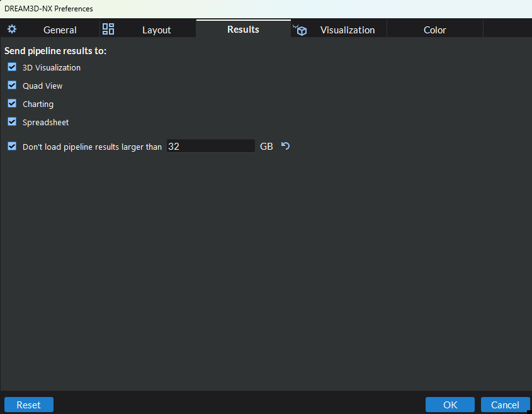Select the Results tab
Viewport: 532px width, 414px height.
click(243, 28)
